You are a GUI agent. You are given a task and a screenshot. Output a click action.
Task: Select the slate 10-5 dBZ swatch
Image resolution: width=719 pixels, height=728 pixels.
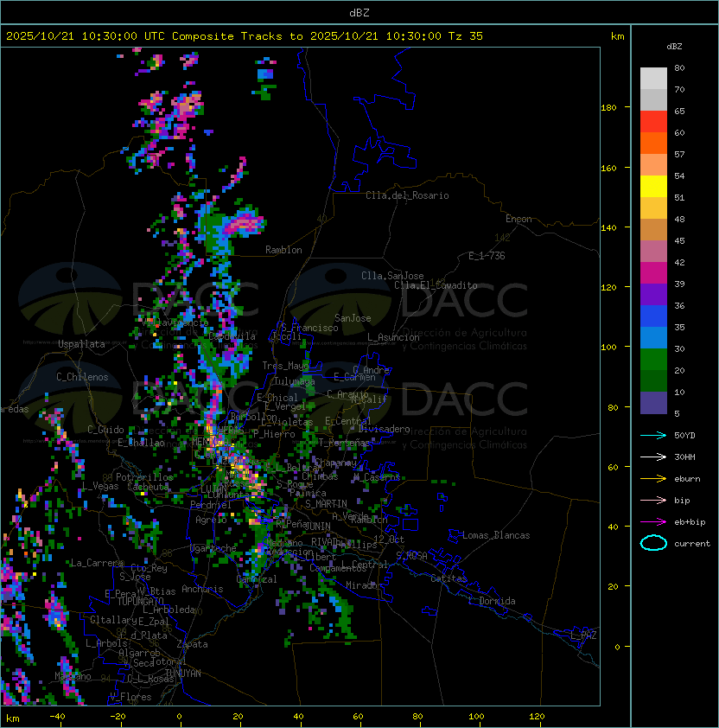[653, 403]
